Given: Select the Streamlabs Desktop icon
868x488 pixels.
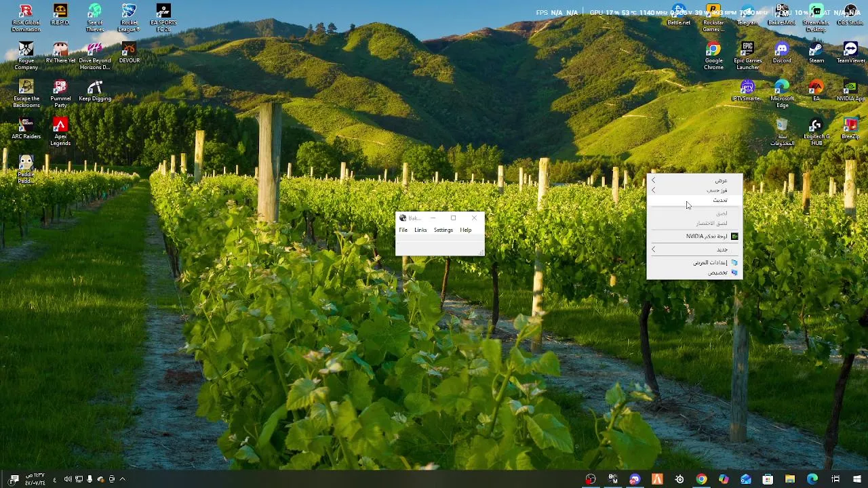Looking at the screenshot, I should click(816, 18).
